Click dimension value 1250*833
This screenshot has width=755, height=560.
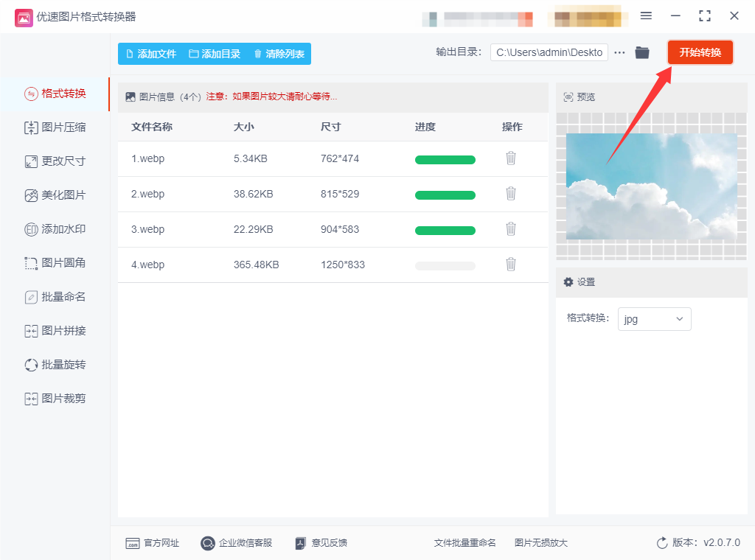[x=343, y=265]
